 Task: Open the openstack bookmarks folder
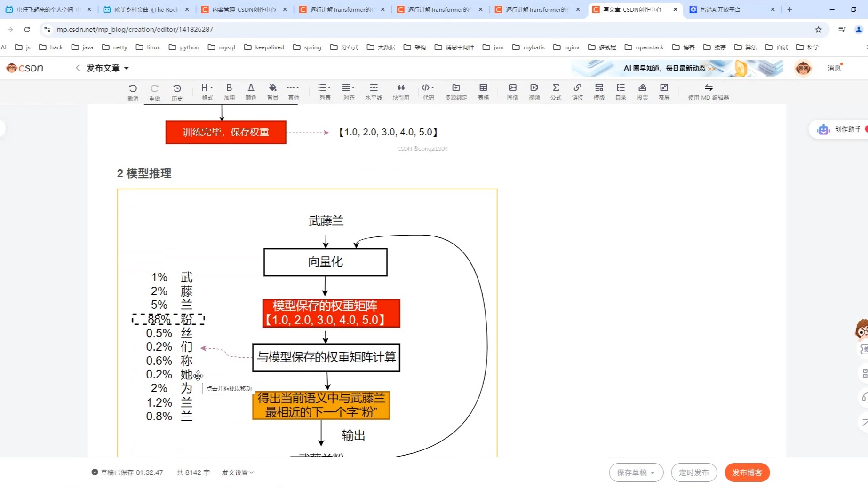click(x=644, y=47)
